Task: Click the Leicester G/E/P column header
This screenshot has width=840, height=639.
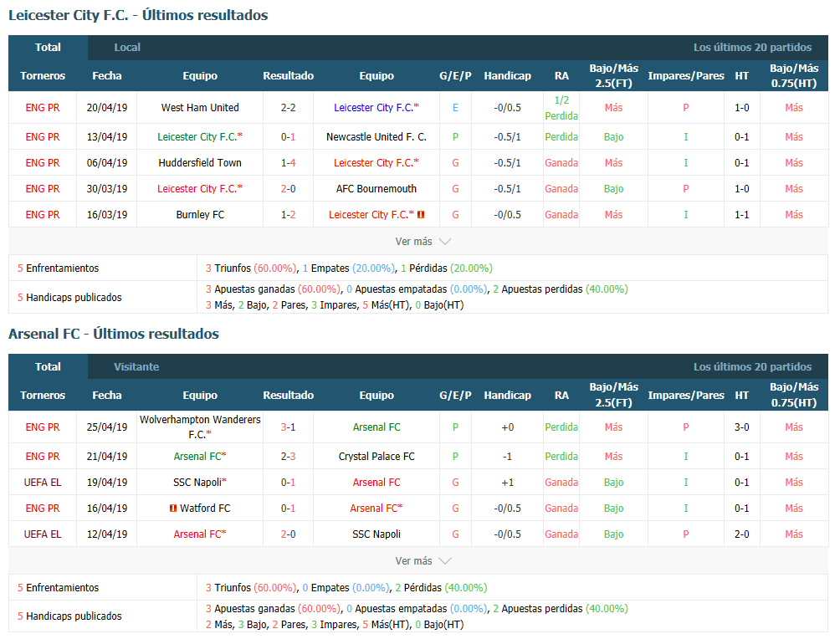Action: tap(455, 75)
